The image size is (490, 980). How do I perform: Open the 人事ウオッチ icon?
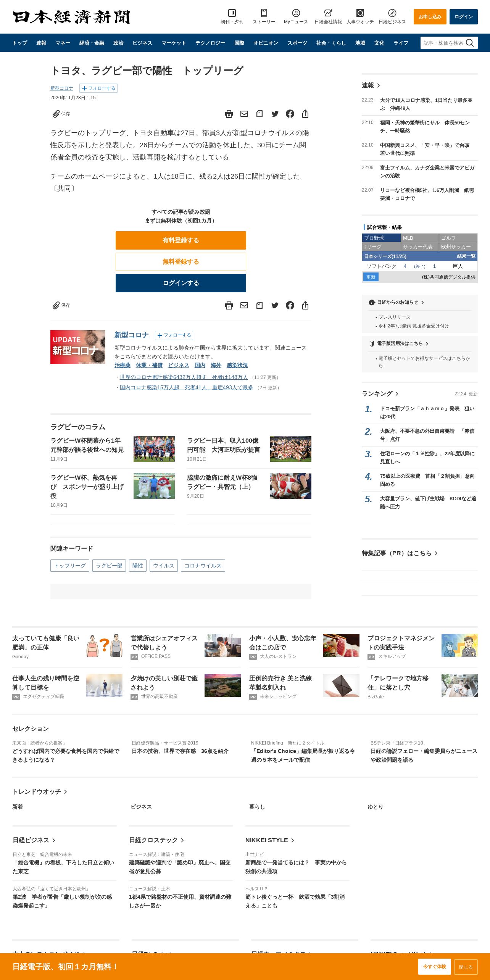coord(360,13)
